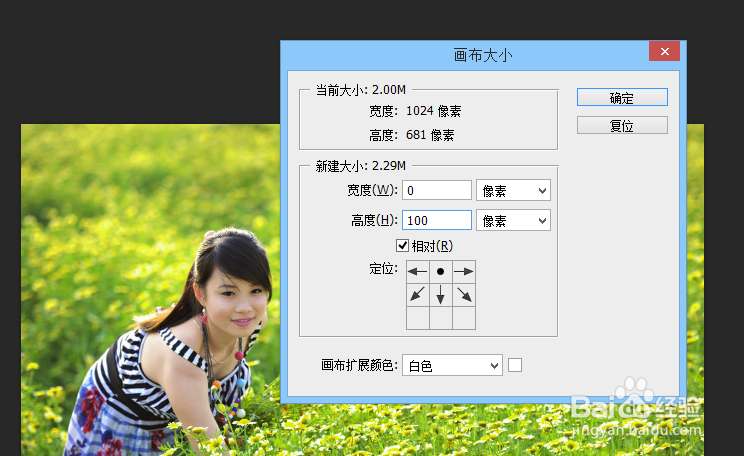Open the width unit 像素 dropdown
The height and width of the screenshot is (456, 744).
513,190
